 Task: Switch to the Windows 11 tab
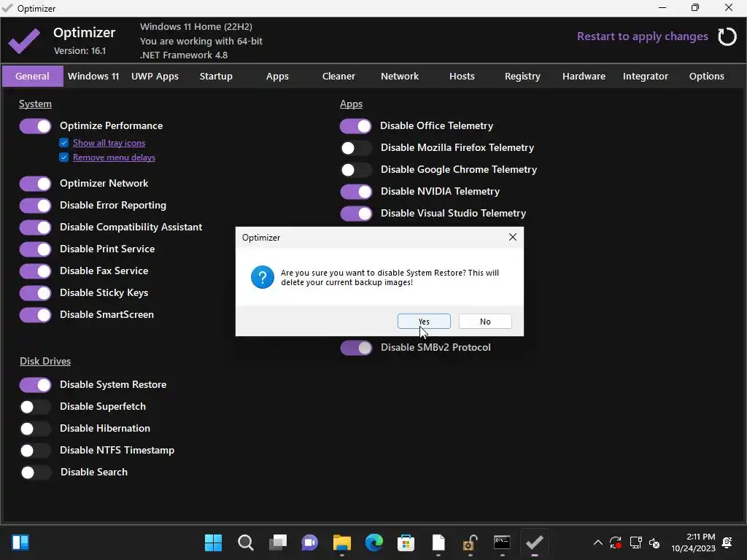93,76
